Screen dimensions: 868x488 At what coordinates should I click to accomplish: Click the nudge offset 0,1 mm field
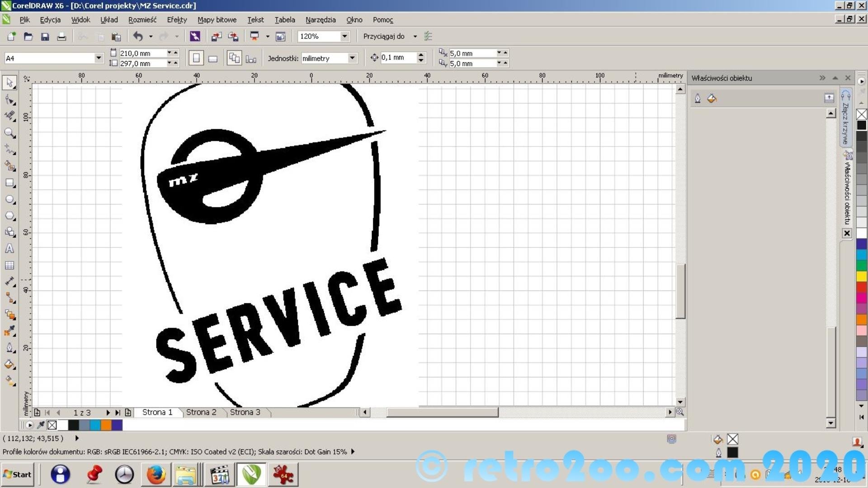click(x=398, y=57)
